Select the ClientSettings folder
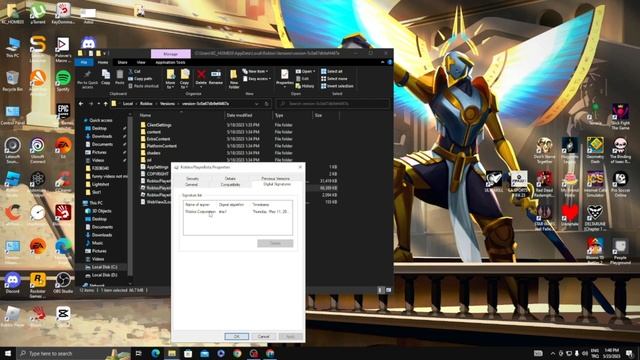This screenshot has width=640, height=360. pos(159,125)
